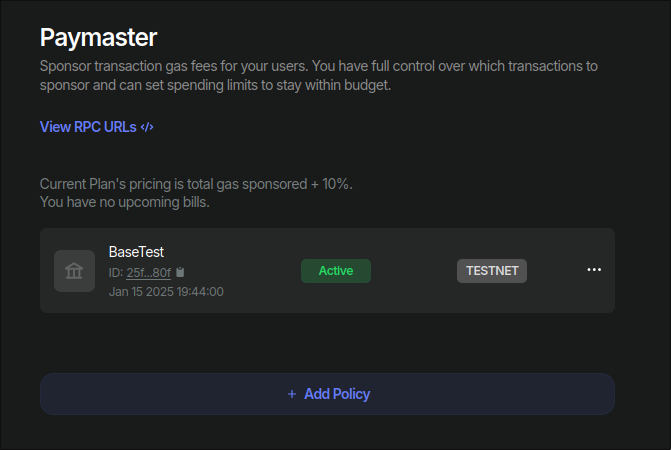671x450 pixels.
Task: Select the Jan 15 2025 19:44:00 timestamp
Action: coord(166,292)
